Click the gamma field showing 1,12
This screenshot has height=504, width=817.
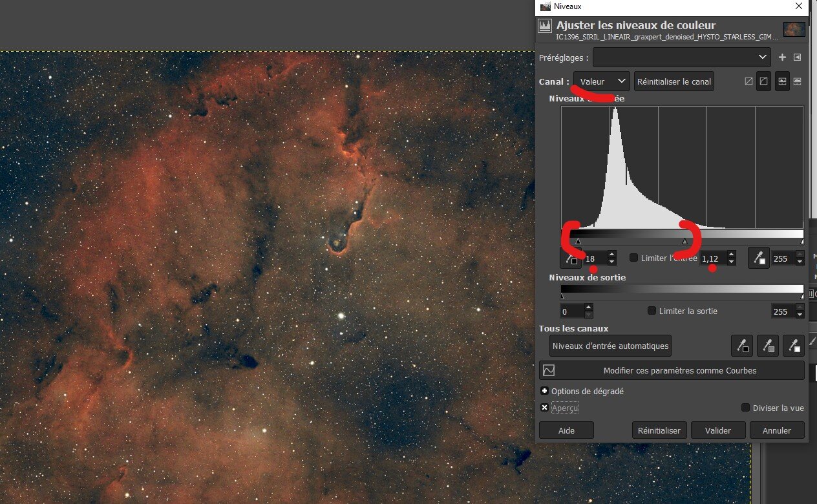coord(713,258)
